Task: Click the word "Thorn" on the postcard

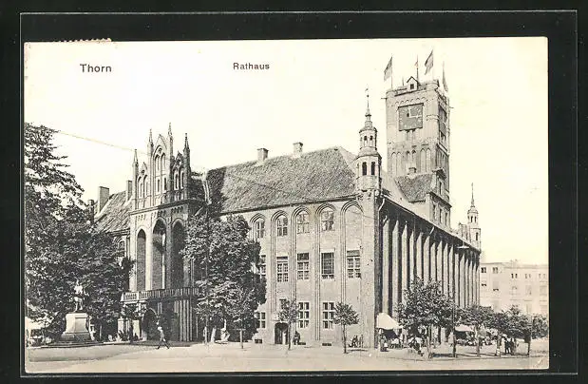Action: tap(96, 68)
